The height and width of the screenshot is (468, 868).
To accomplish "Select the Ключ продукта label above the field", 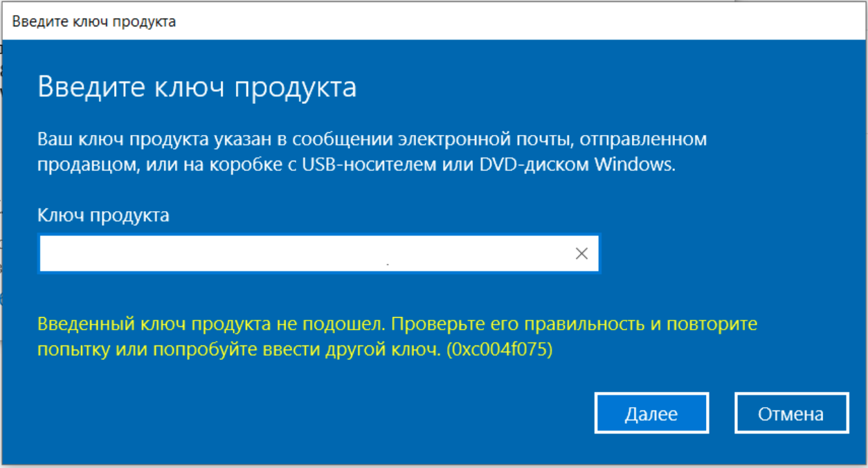I will [103, 215].
